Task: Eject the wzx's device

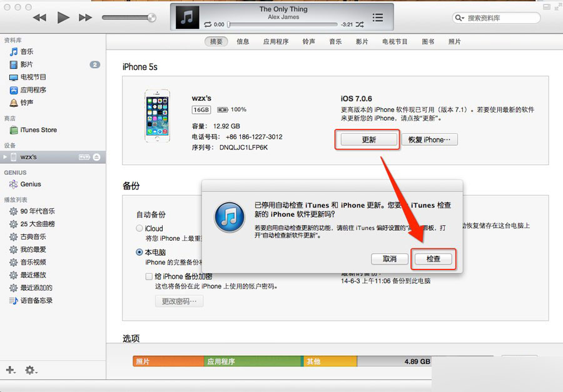Action: (96, 157)
